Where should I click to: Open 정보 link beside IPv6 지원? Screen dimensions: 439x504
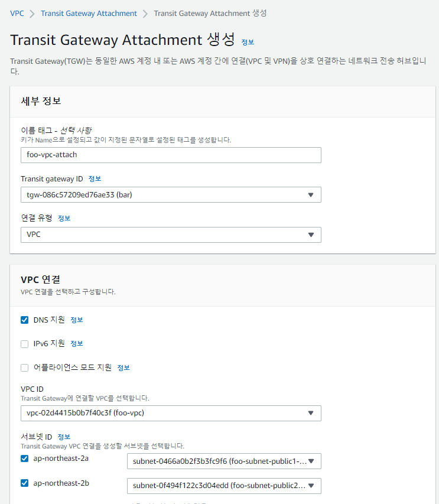click(x=77, y=344)
